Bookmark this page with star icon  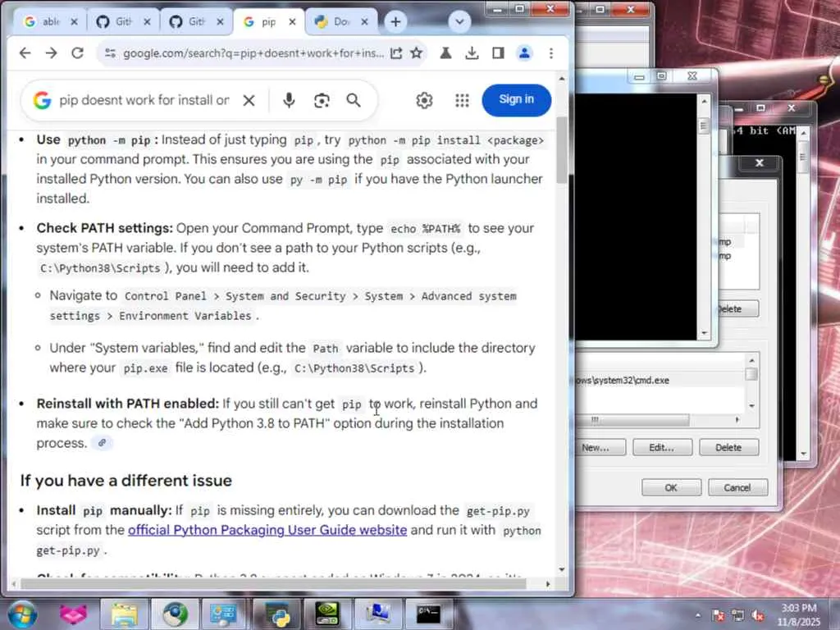coord(416,53)
